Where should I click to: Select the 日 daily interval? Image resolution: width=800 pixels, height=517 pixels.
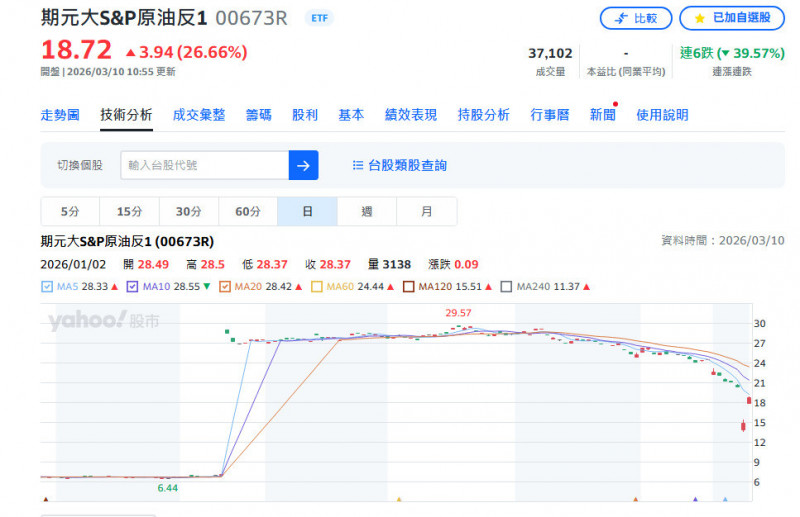[x=307, y=211]
